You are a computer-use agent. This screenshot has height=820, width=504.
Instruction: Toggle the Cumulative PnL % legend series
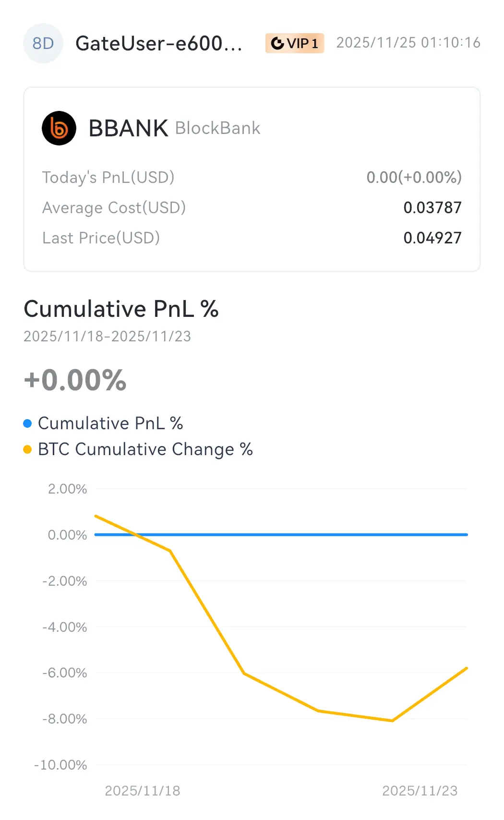(110, 423)
